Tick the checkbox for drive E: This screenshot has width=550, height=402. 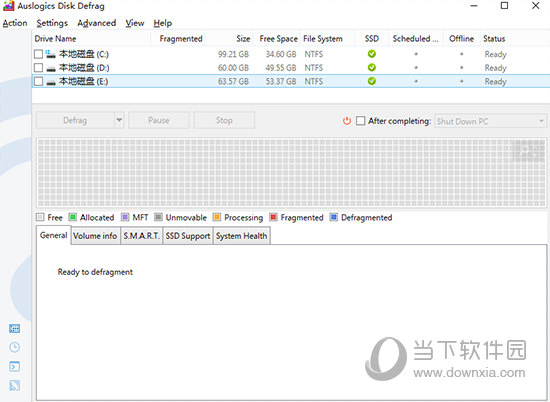pos(39,81)
